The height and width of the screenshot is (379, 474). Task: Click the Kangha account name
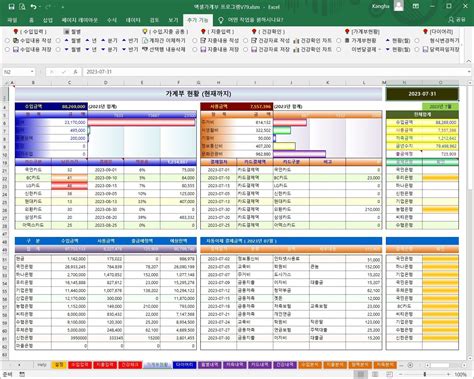tap(380, 6)
